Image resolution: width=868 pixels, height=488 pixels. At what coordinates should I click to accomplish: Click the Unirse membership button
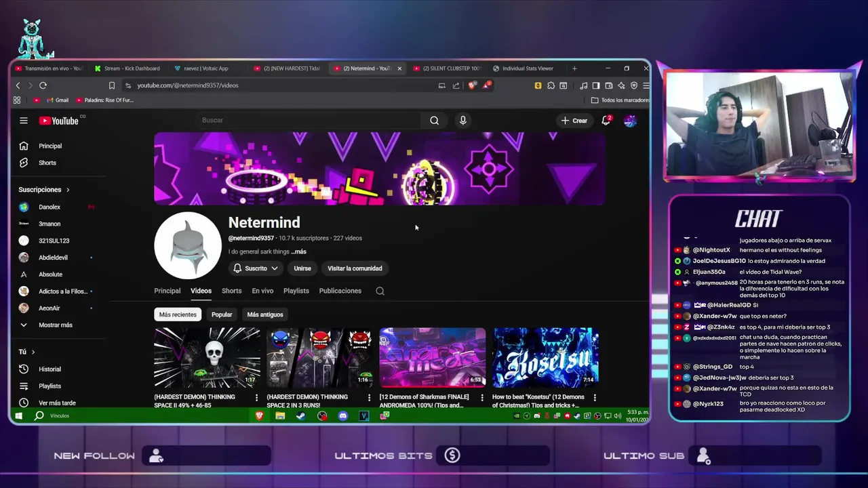(x=302, y=268)
